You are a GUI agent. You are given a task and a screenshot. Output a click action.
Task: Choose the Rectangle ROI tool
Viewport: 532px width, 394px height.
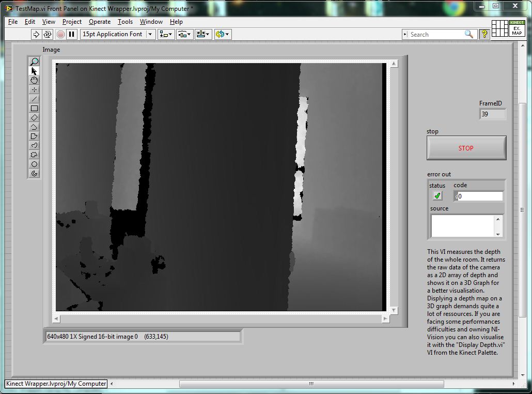coord(34,109)
